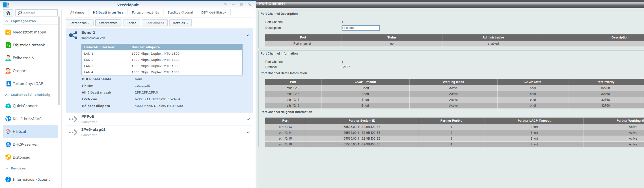Switch to the Általános tab
644x188 pixels.
[x=77, y=13]
